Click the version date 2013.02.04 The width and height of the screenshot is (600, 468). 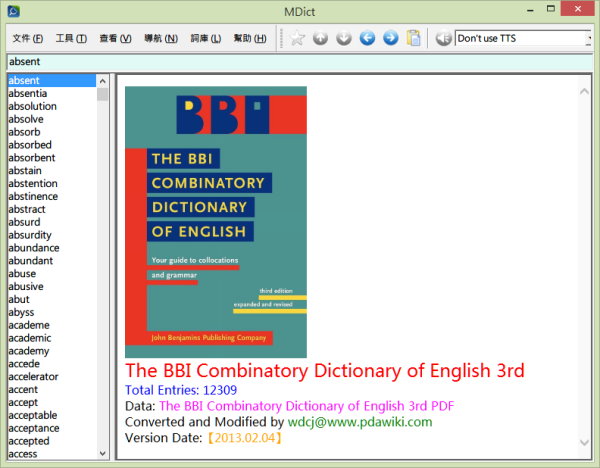245,437
